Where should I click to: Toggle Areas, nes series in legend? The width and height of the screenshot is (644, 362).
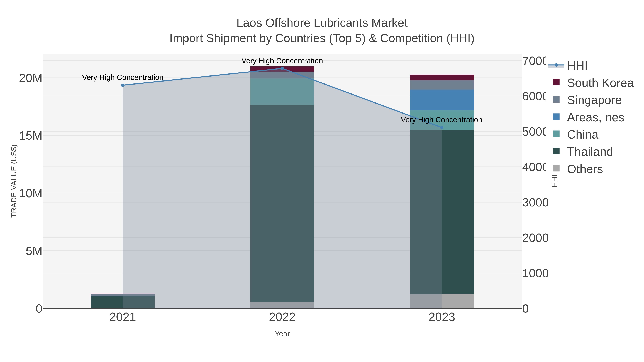pyautogui.click(x=589, y=117)
